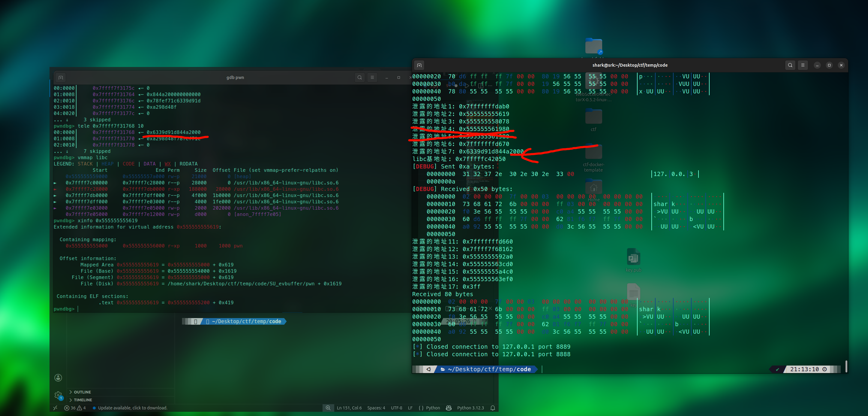Change end-of-line sequence via LF

[410, 408]
